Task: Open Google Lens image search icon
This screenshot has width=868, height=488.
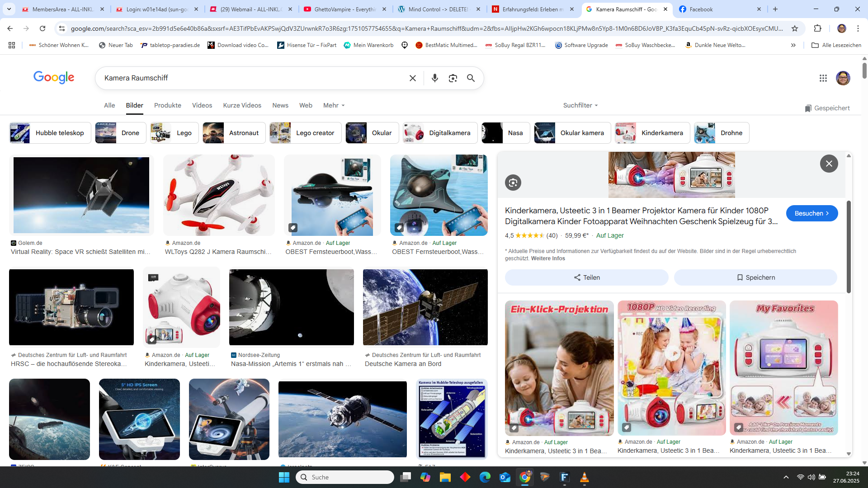Action: coord(453,78)
